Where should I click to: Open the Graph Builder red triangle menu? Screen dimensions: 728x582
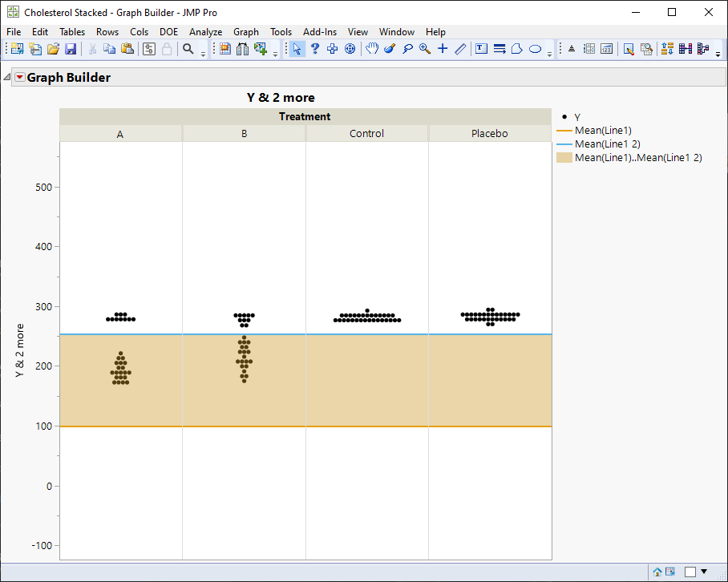pyautogui.click(x=20, y=78)
